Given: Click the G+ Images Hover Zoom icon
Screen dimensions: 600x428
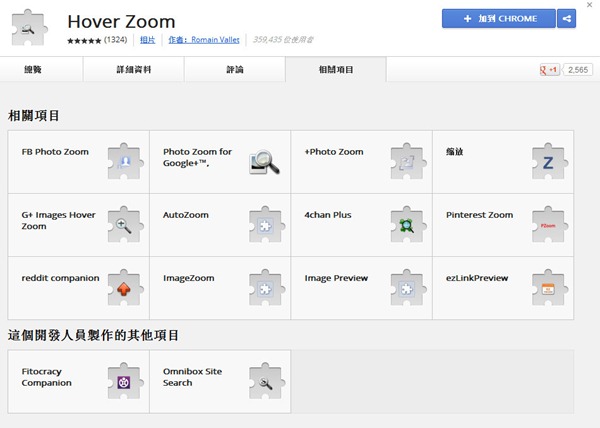Looking at the screenshot, I should (123, 224).
